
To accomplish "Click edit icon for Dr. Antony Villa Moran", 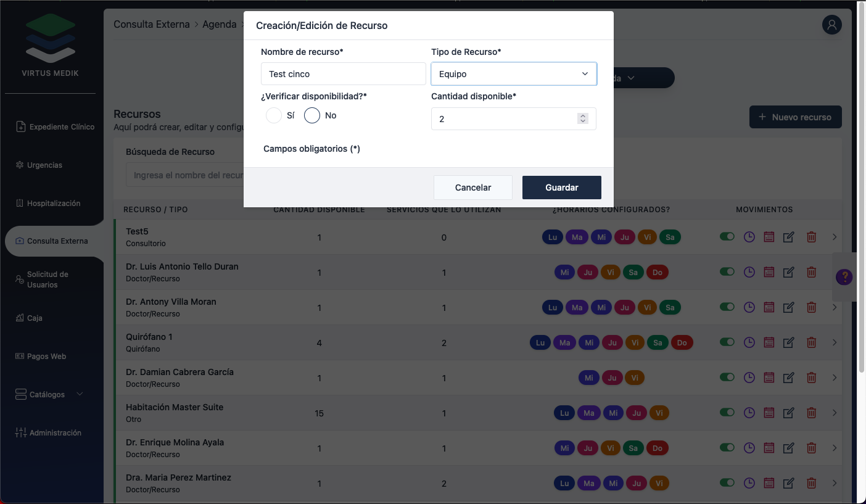I will [x=788, y=307].
